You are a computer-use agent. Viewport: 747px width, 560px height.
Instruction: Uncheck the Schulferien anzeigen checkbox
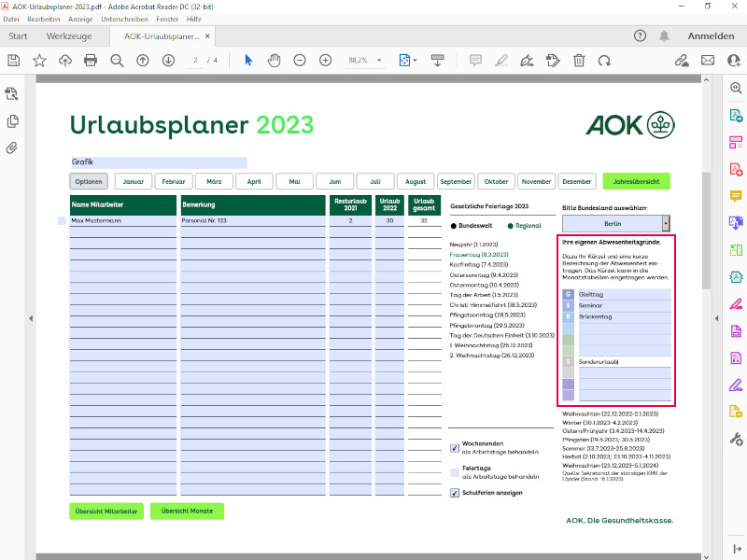point(455,493)
